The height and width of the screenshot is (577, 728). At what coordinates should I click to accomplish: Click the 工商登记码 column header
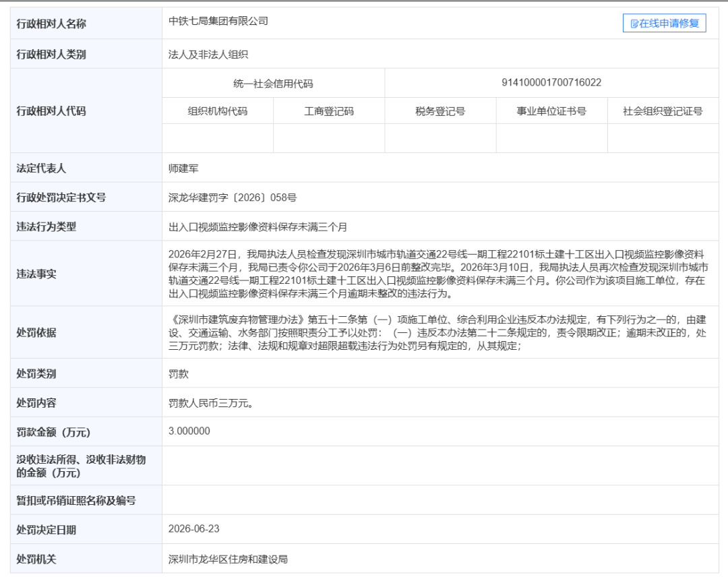tap(329, 111)
